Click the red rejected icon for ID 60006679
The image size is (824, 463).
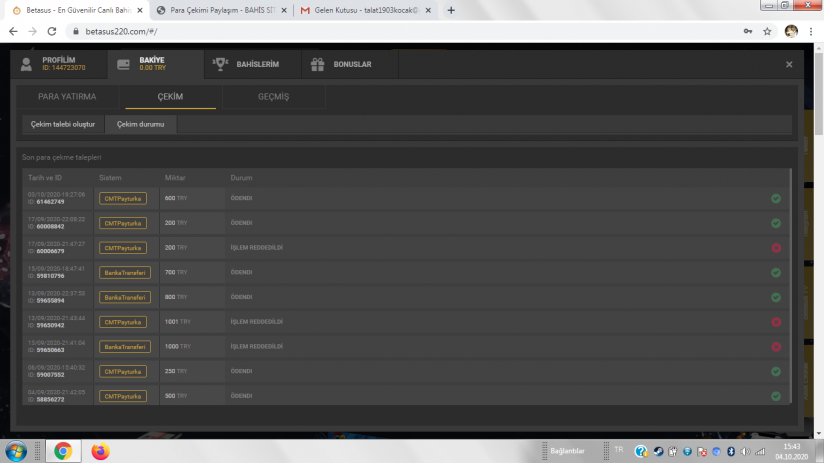pos(776,248)
